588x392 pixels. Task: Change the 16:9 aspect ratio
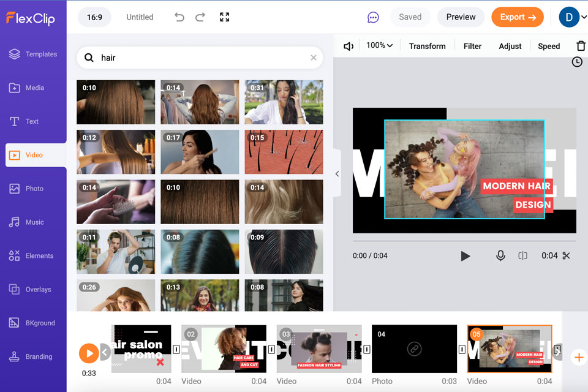point(94,17)
